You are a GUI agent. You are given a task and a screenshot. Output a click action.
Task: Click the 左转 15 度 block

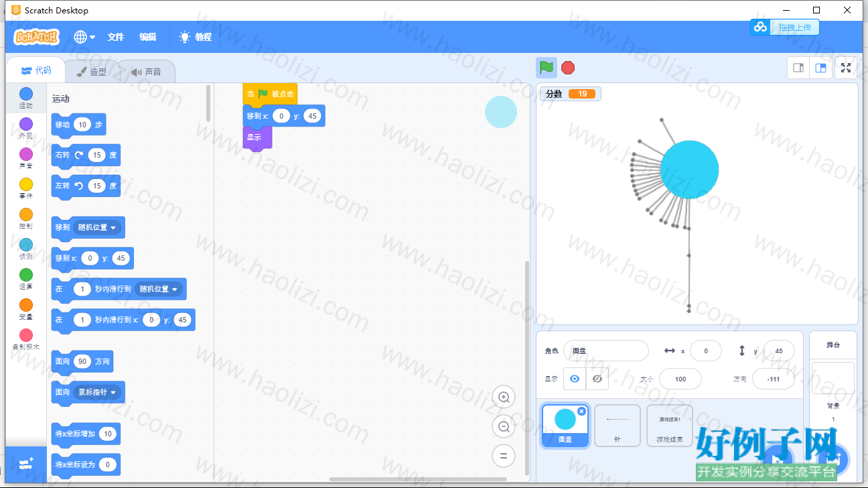(86, 186)
